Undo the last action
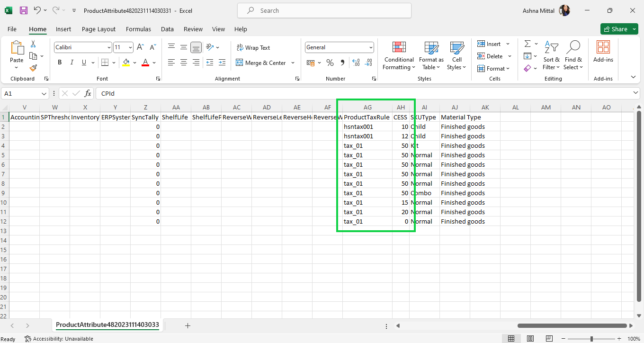644x343 pixels. (37, 10)
